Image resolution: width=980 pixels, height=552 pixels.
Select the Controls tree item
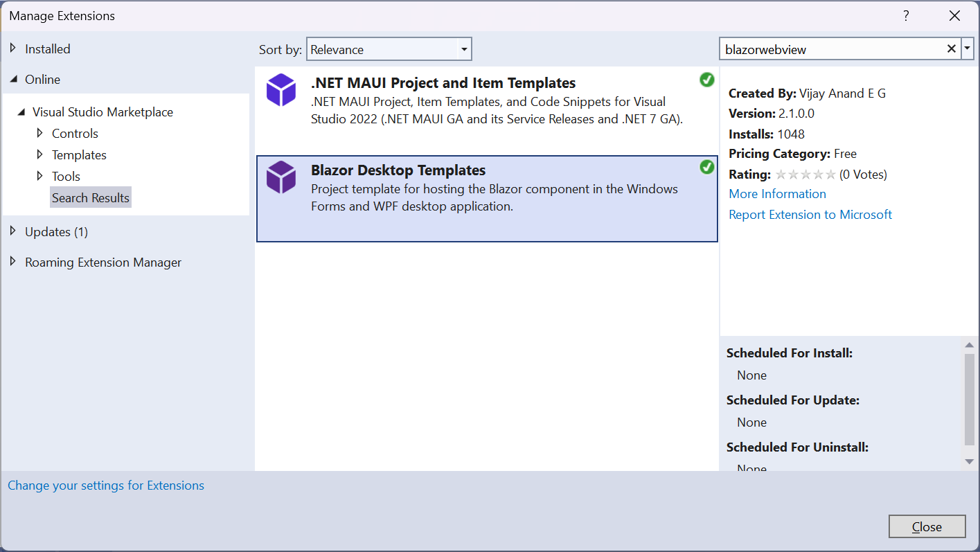pyautogui.click(x=75, y=133)
